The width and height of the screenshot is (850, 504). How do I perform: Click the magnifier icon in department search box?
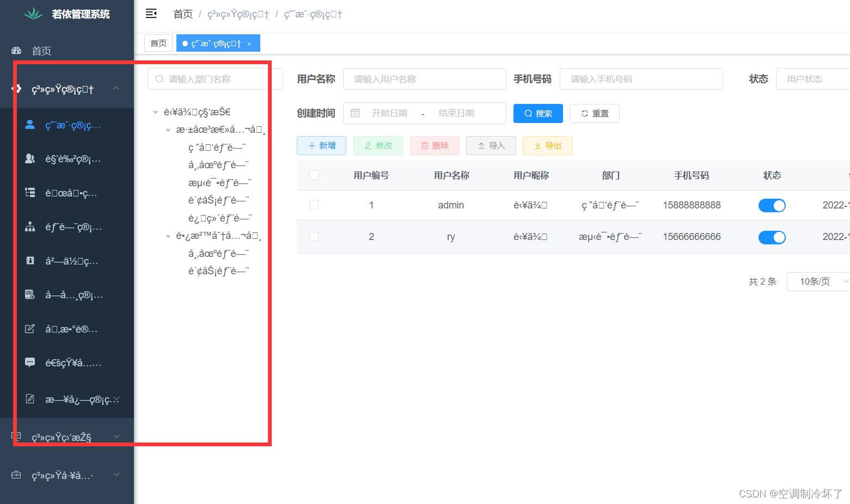159,78
